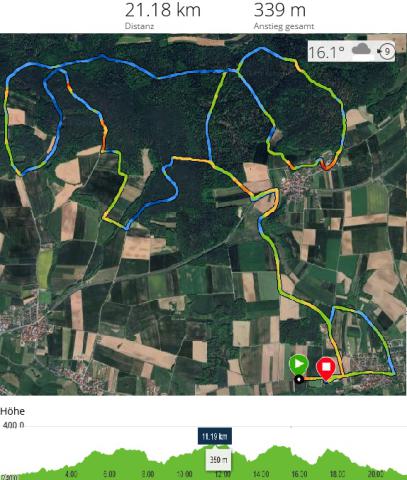Image resolution: width=407 pixels, height=480 pixels.
Task: Click the 339 m total ascent value
Action: [279, 10]
